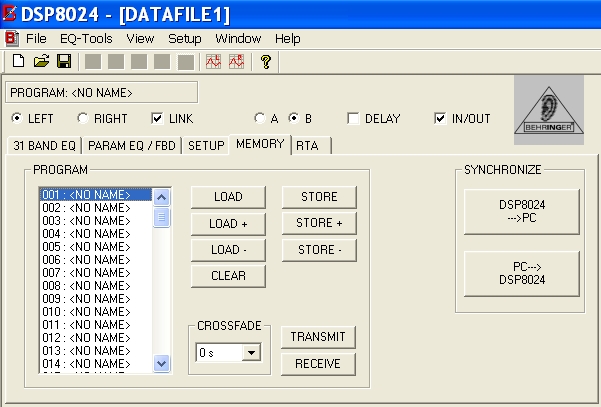Open the Window menu
The height and width of the screenshot is (407, 601).
(x=238, y=38)
